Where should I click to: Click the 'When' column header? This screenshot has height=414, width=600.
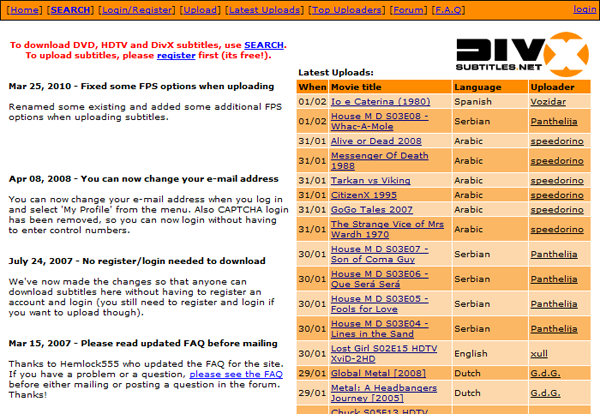click(312, 87)
